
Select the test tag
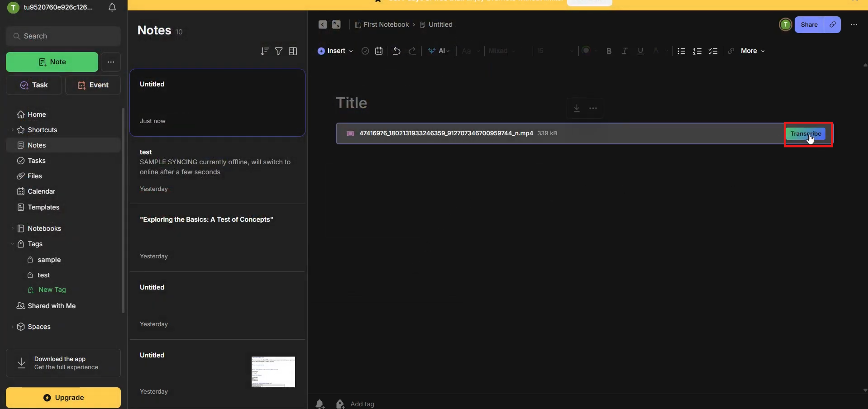[43, 275]
